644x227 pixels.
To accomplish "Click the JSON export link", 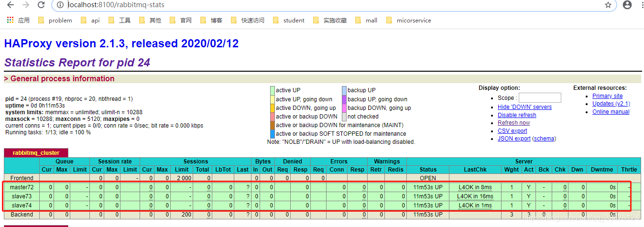I will click(514, 139).
